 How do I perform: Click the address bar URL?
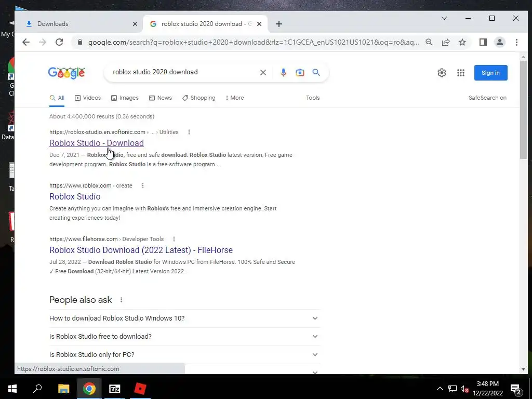253,42
